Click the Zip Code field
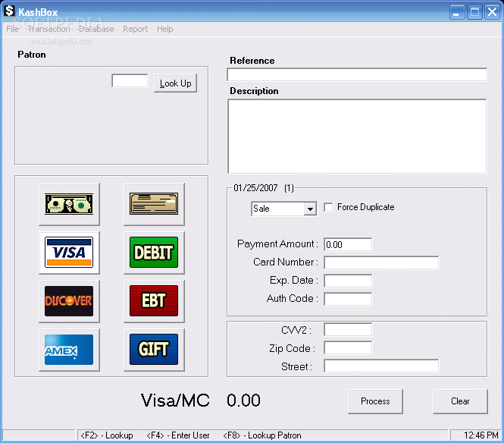Image resolution: width=504 pixels, height=443 pixels. pos(348,347)
